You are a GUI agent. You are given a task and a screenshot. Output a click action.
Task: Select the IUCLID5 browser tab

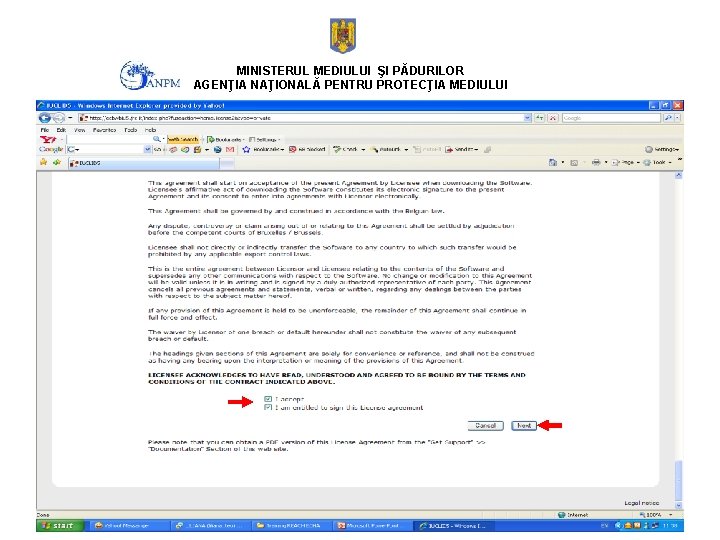144,163
